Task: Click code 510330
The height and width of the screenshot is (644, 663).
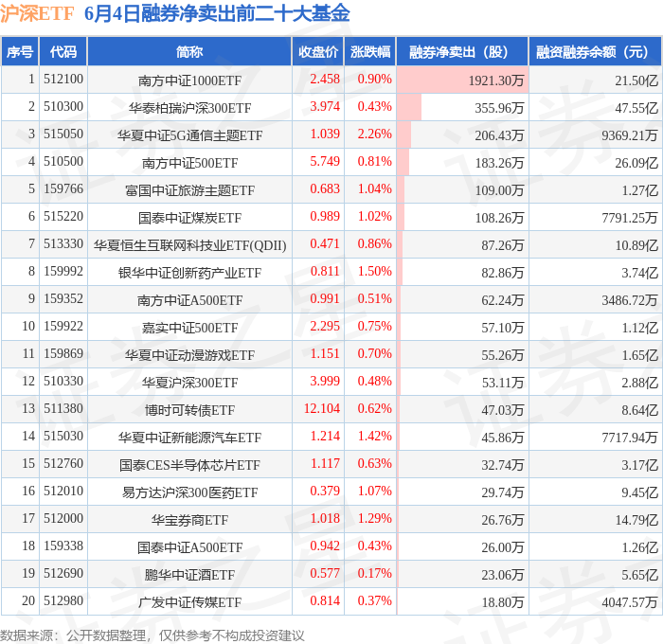Action: 63,381
